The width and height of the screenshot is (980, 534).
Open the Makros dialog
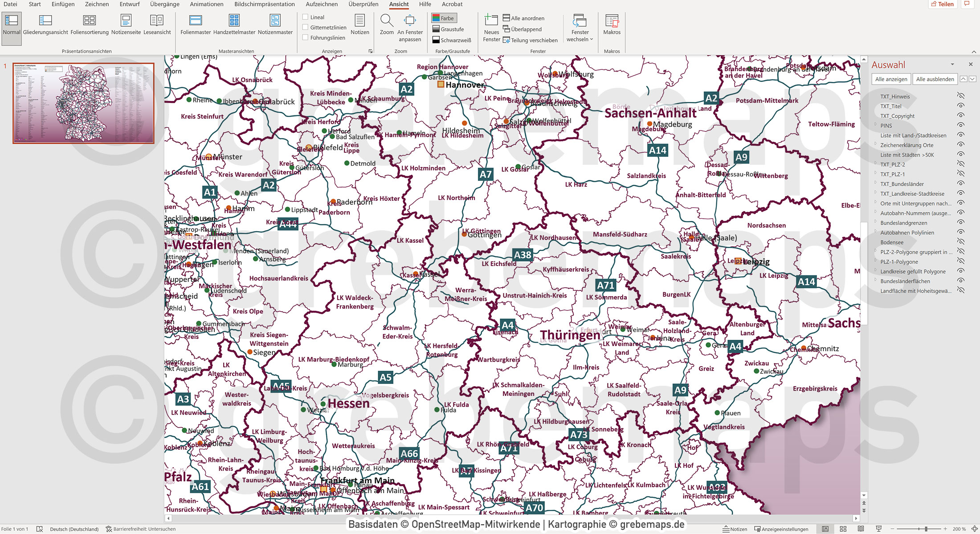tap(612, 24)
